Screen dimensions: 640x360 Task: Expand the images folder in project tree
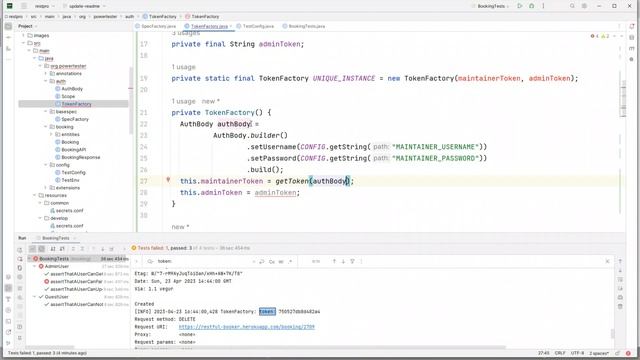pos(24,36)
